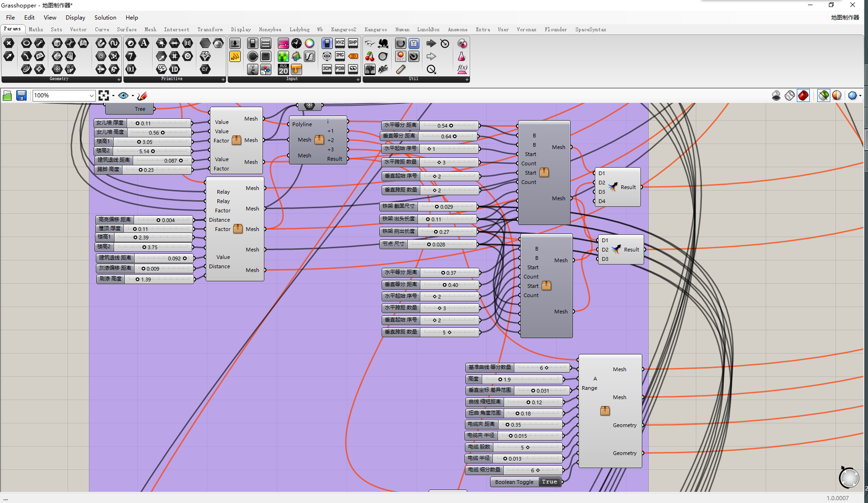Click the 地图制作器 document name button
868x503 pixels.
[845, 18]
